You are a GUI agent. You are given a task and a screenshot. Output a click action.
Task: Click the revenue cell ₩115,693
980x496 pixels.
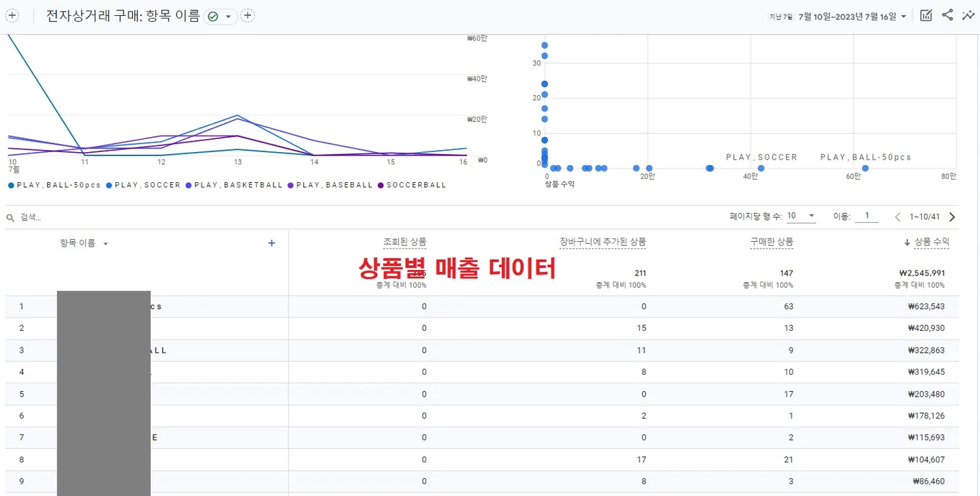click(x=926, y=437)
